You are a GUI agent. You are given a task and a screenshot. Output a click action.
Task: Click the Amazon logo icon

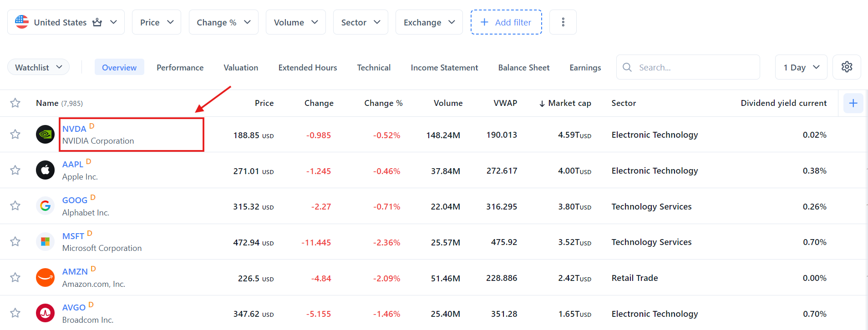(45, 277)
